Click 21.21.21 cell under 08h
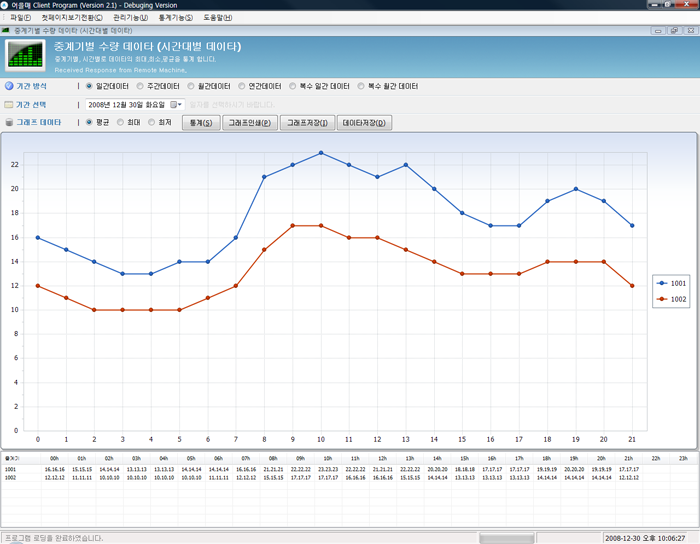 273,469
